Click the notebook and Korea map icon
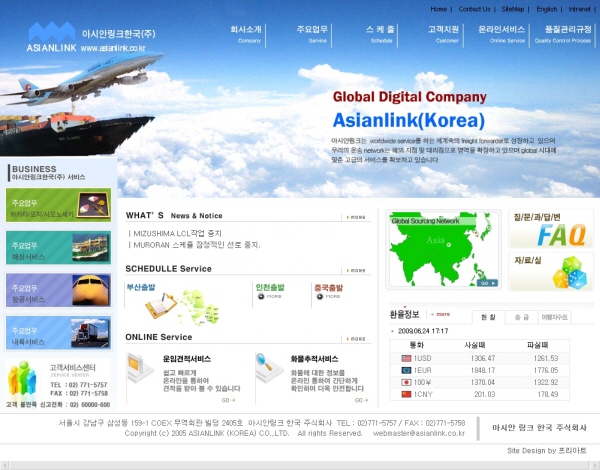The image size is (600, 470). [x=182, y=308]
